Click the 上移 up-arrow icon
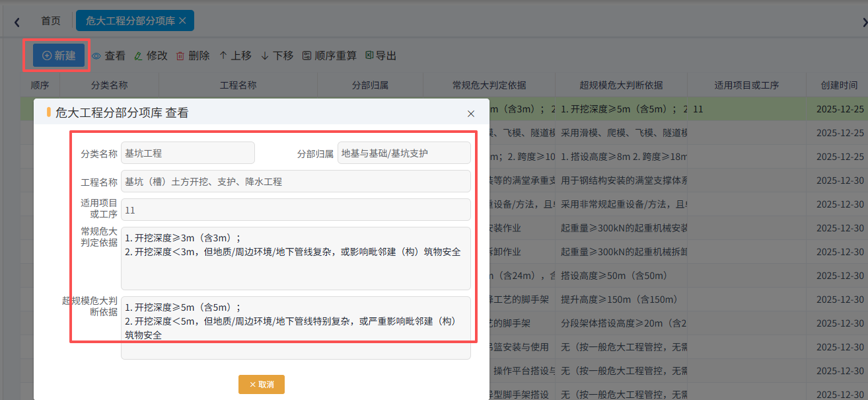 (x=223, y=56)
